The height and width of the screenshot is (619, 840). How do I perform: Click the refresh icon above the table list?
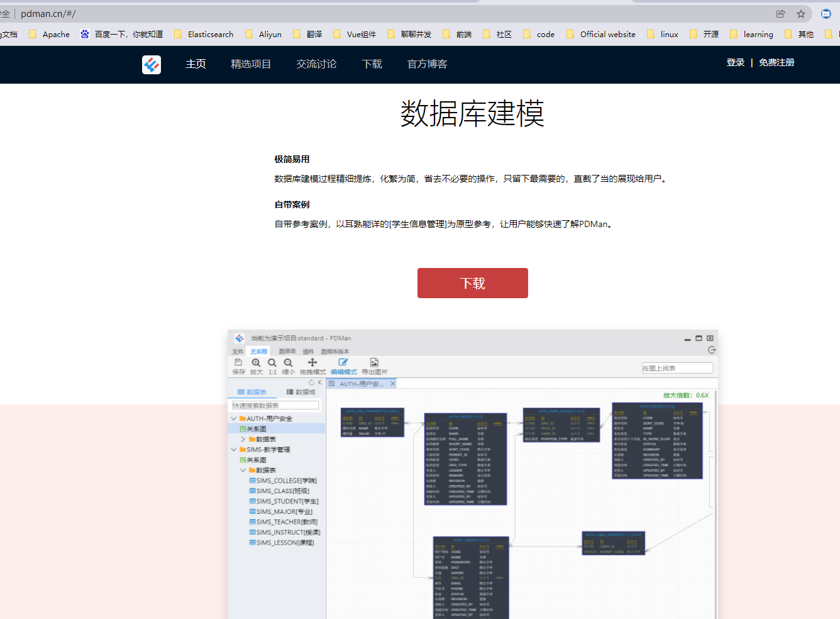(311, 382)
